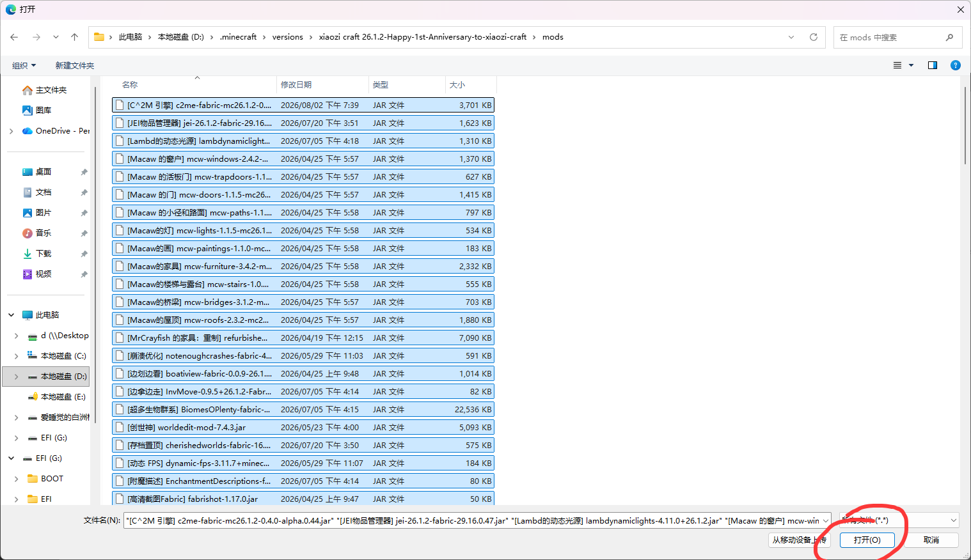Select c2me-fabric jar file row
Viewport: 971px width, 560px height.
[303, 105]
